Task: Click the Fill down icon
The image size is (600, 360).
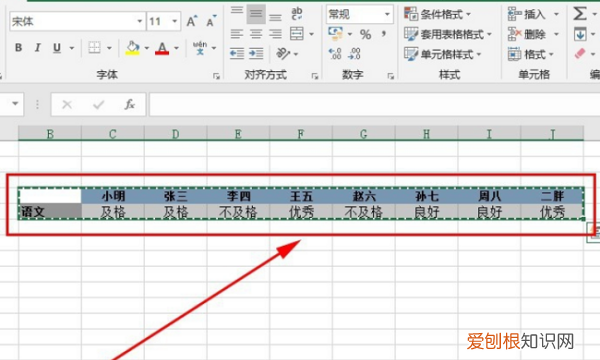Action: 580,34
